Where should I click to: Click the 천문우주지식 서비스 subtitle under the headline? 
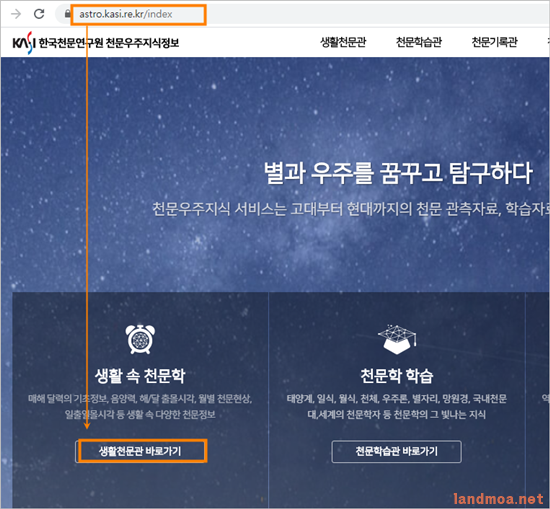[351, 209]
